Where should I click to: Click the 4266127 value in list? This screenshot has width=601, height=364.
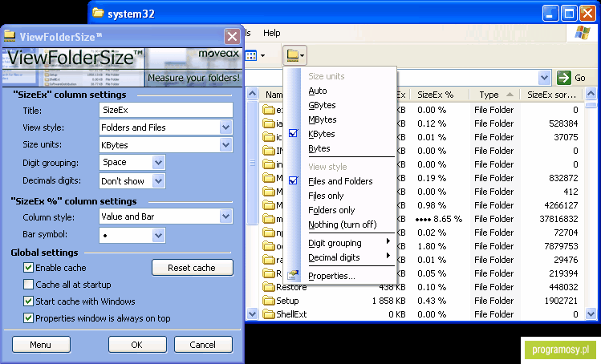point(561,205)
